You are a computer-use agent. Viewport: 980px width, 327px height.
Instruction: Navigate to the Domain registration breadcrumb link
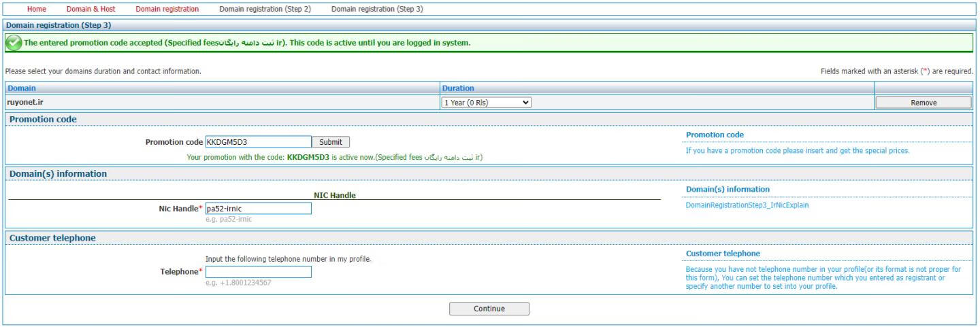click(x=167, y=9)
